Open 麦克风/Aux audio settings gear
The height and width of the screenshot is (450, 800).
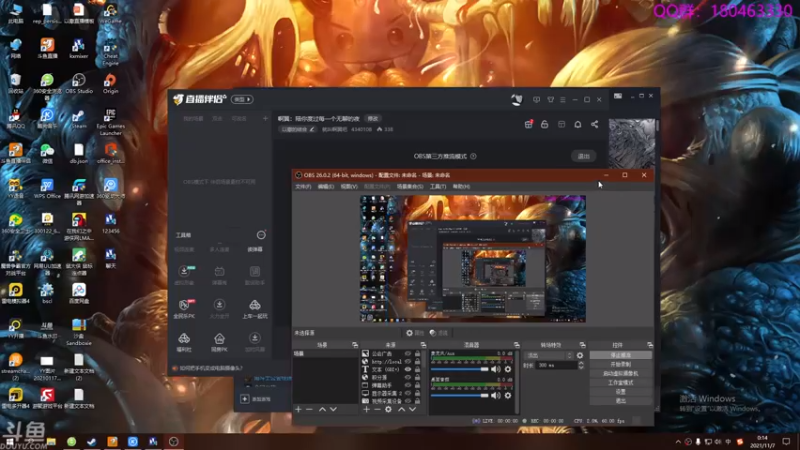pos(508,369)
